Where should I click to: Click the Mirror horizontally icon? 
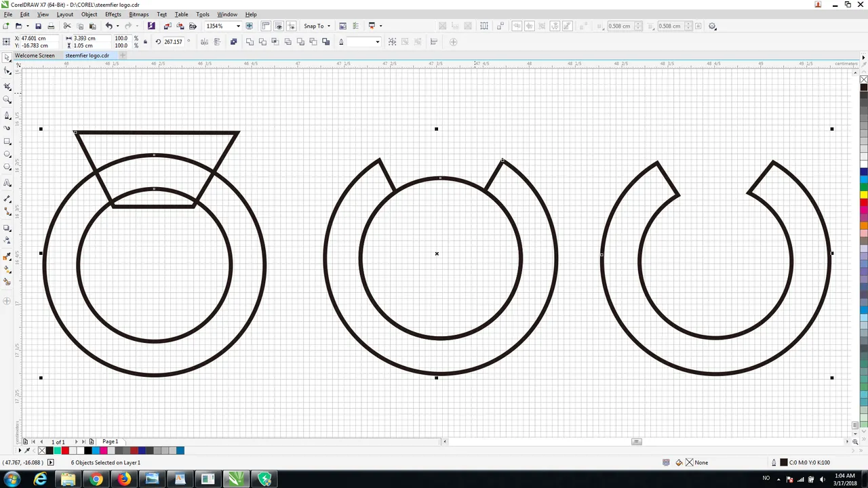(204, 41)
